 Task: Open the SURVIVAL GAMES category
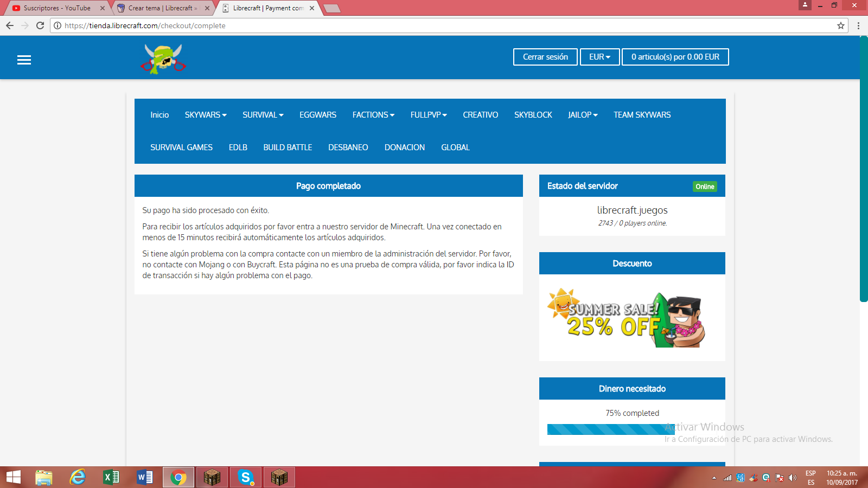(181, 147)
